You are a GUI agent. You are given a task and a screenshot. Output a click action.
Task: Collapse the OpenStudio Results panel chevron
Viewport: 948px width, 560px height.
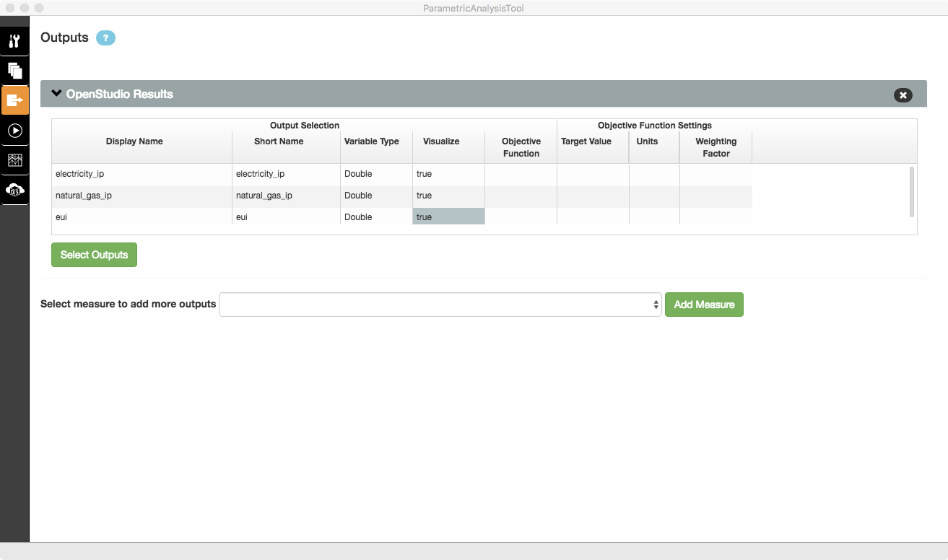tap(57, 94)
